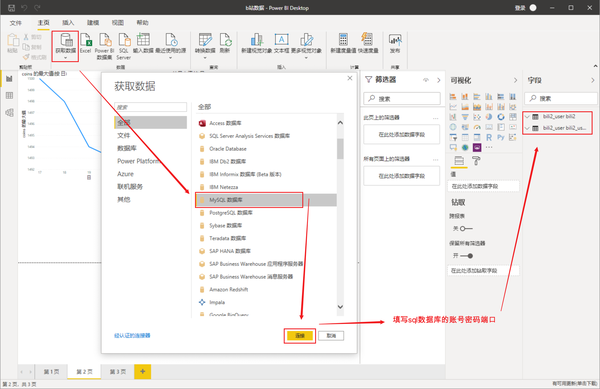Select the pie chart visualization icon

(489, 117)
